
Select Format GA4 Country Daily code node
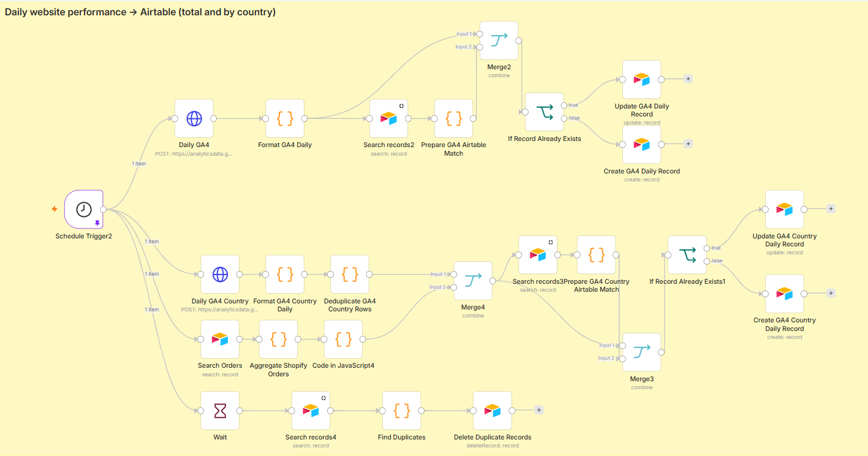(285, 275)
